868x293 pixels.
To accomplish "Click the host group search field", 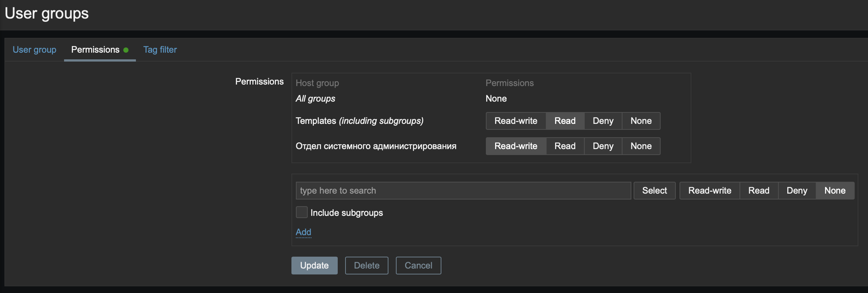I will [x=463, y=191].
